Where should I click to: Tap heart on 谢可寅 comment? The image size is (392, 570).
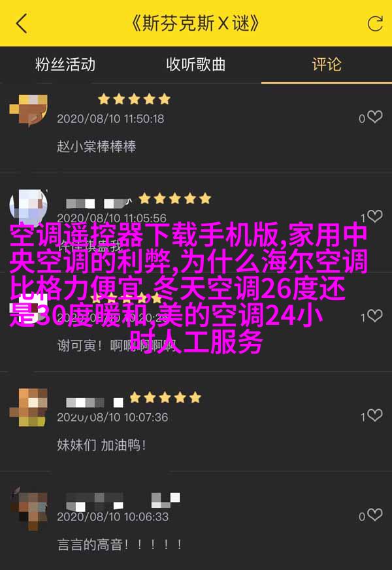coord(375,316)
